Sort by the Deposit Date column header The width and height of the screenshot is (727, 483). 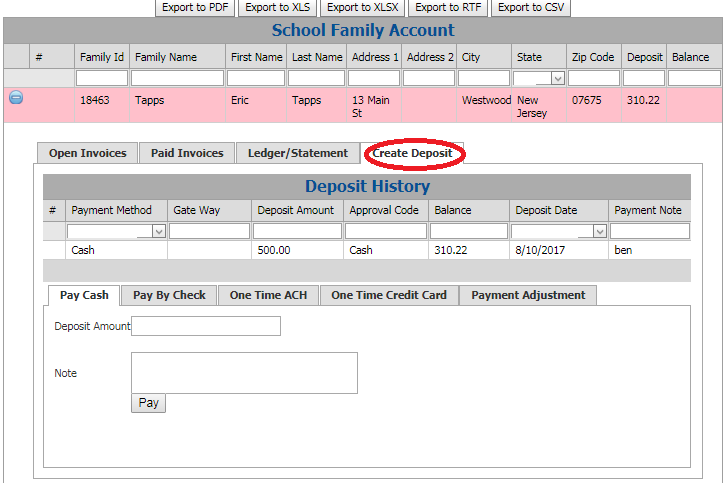559,210
